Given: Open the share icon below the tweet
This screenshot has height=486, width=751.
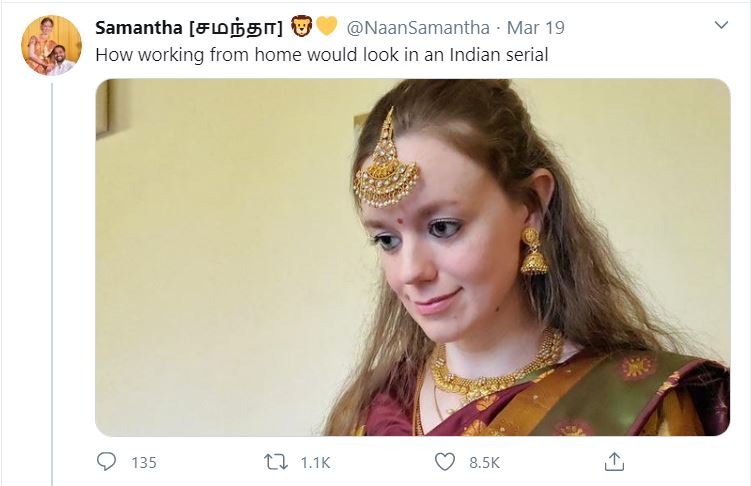Looking at the screenshot, I should tap(614, 461).
